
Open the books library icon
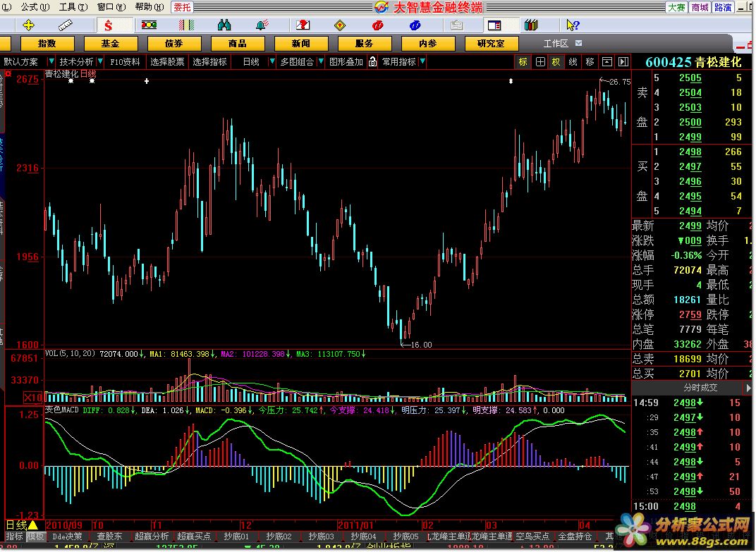coord(531,25)
